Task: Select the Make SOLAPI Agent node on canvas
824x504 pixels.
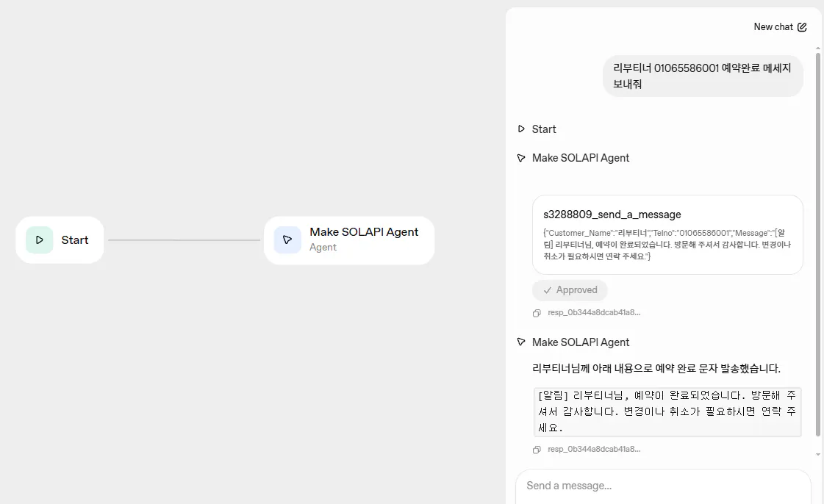Action: point(349,240)
